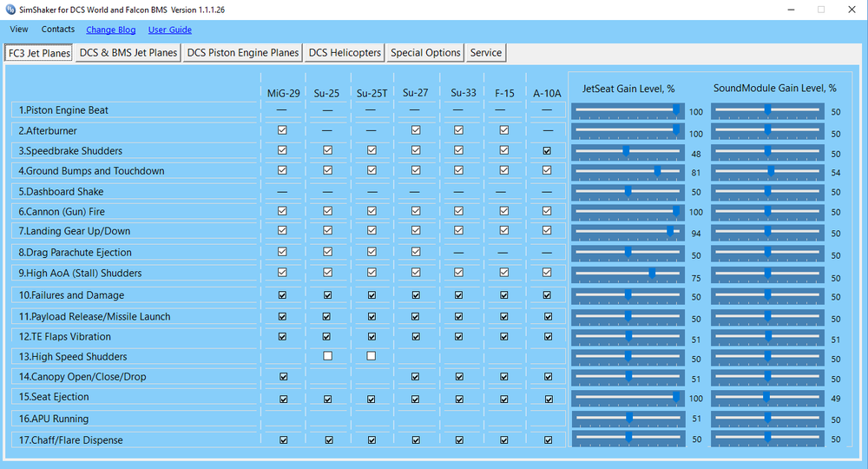Click JetSeat gain slider for Landing Gear Up/Down
The height and width of the screenshot is (469, 868).
pos(628,231)
